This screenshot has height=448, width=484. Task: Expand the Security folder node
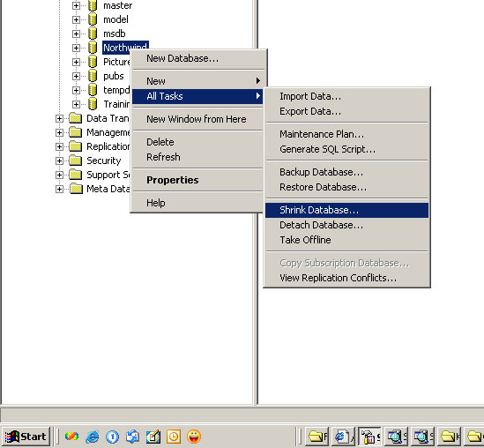[59, 161]
